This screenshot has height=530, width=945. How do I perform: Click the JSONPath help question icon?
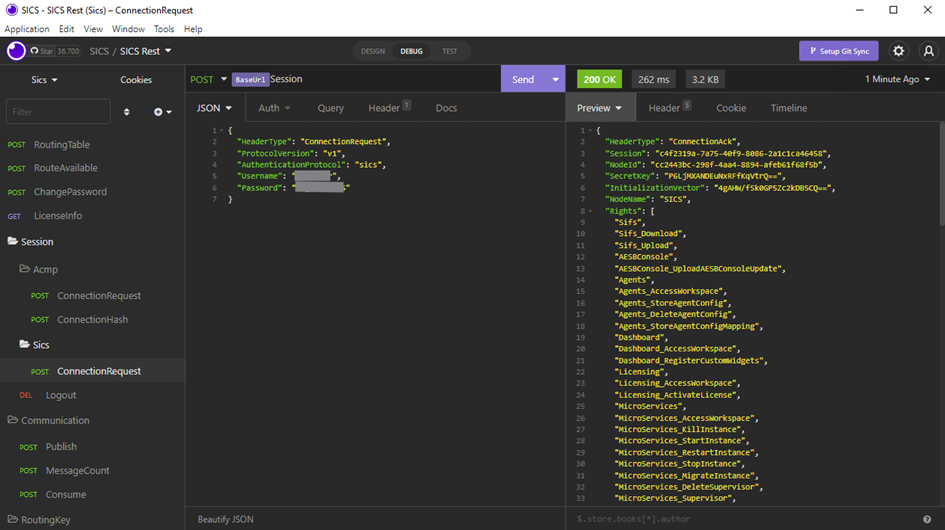(927, 519)
